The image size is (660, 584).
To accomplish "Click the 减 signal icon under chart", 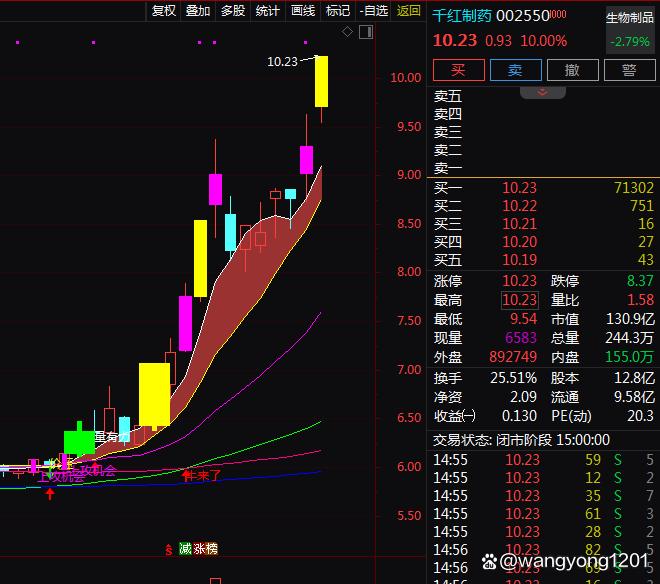I will click(x=185, y=548).
